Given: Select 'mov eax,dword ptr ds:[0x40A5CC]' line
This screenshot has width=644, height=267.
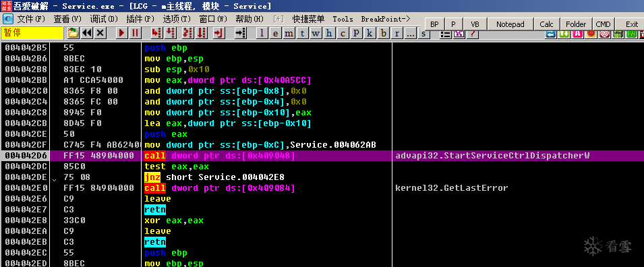Looking at the screenshot, I should click(322, 80).
